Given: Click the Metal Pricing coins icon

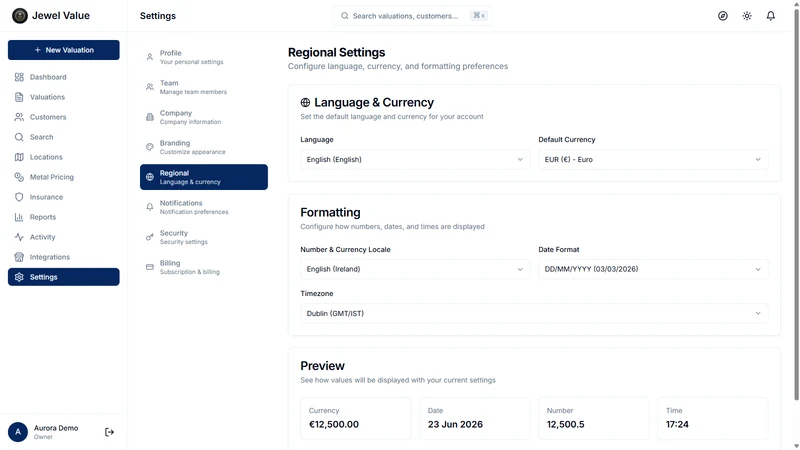Looking at the screenshot, I should pos(19,177).
